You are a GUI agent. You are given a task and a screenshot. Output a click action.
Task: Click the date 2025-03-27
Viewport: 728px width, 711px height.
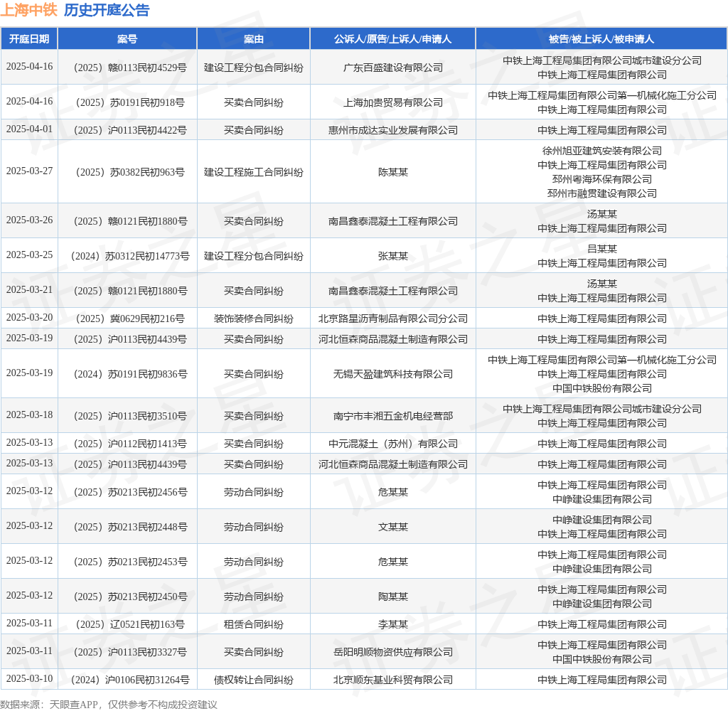click(29, 171)
